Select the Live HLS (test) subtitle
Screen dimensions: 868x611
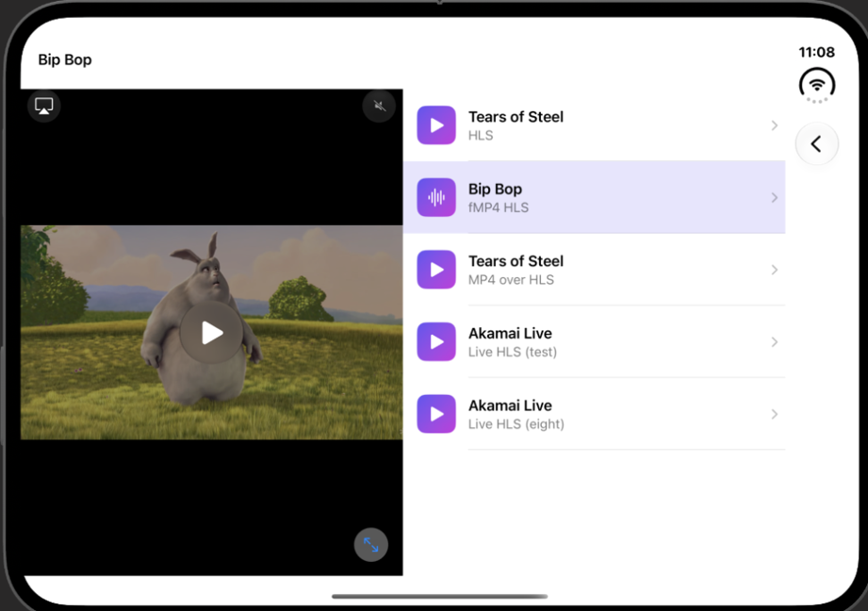[513, 352]
